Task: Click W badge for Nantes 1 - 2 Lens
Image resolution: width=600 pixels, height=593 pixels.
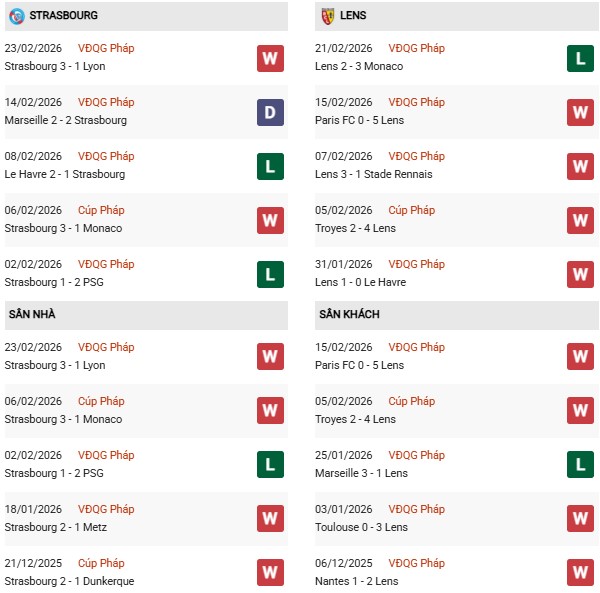Action: click(581, 573)
